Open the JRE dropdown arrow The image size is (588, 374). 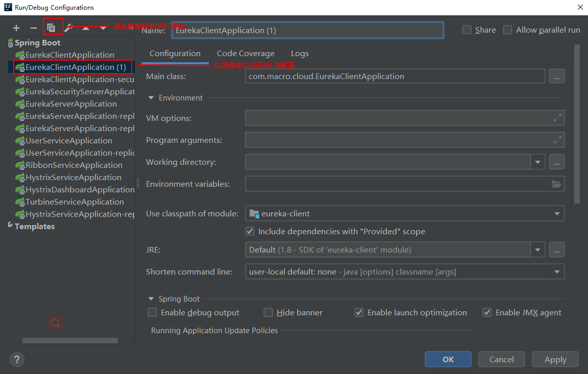pos(538,250)
